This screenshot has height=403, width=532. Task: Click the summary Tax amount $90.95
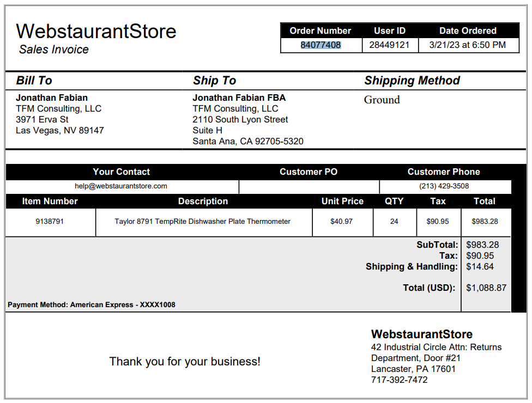(480, 256)
